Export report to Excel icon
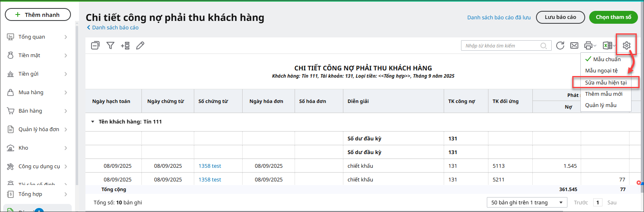 click(x=607, y=45)
